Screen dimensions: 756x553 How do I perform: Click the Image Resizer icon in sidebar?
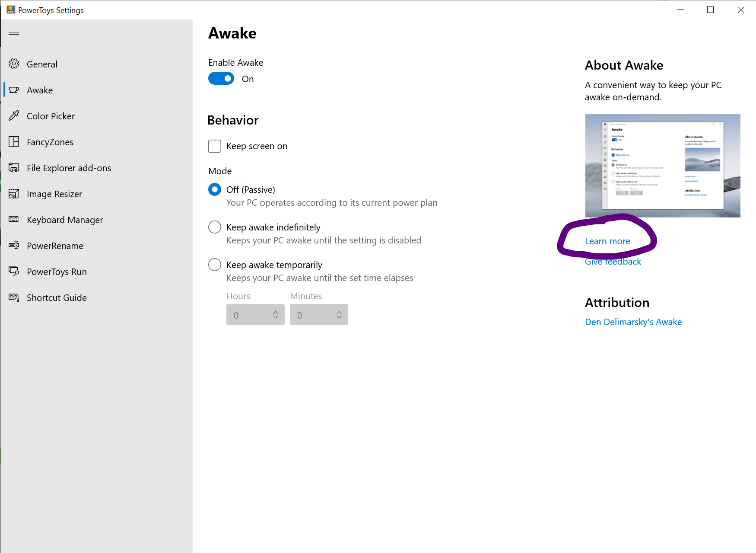pos(14,194)
